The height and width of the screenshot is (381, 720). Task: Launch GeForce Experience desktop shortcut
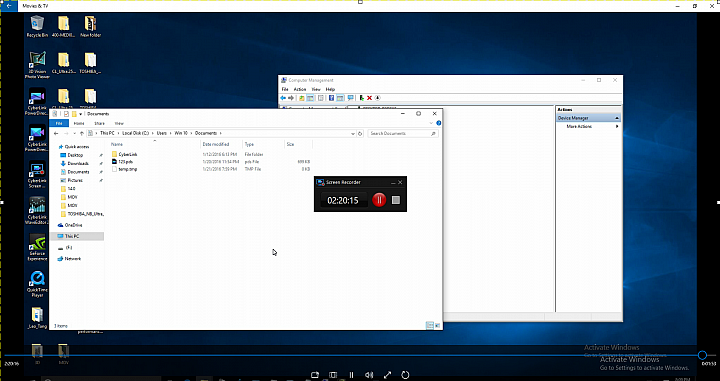(37, 247)
